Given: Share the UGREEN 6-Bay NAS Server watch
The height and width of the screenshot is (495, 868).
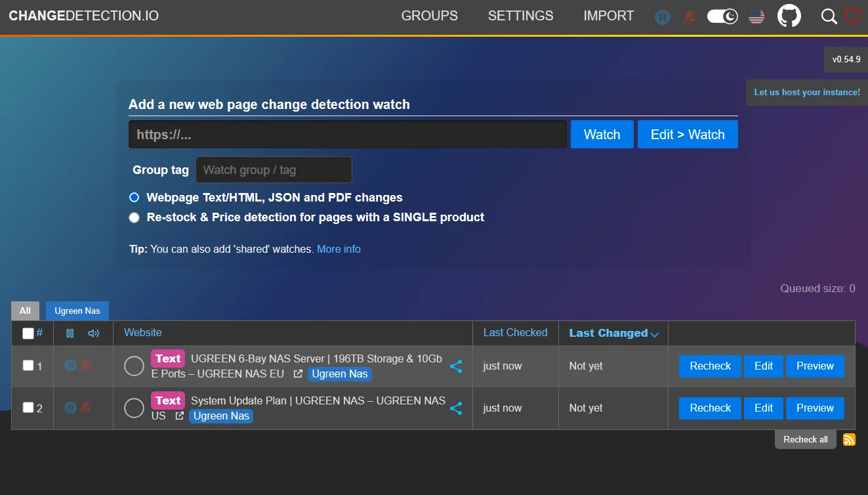Looking at the screenshot, I should (x=456, y=366).
